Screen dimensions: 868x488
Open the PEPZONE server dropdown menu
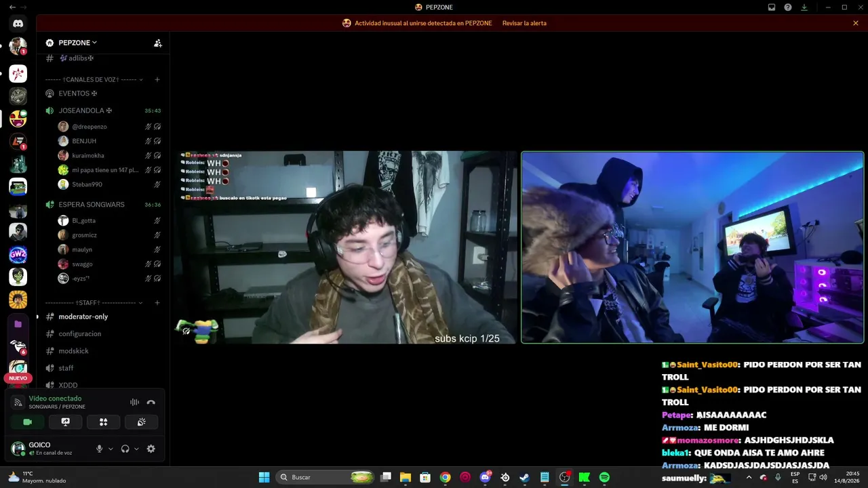(x=77, y=43)
